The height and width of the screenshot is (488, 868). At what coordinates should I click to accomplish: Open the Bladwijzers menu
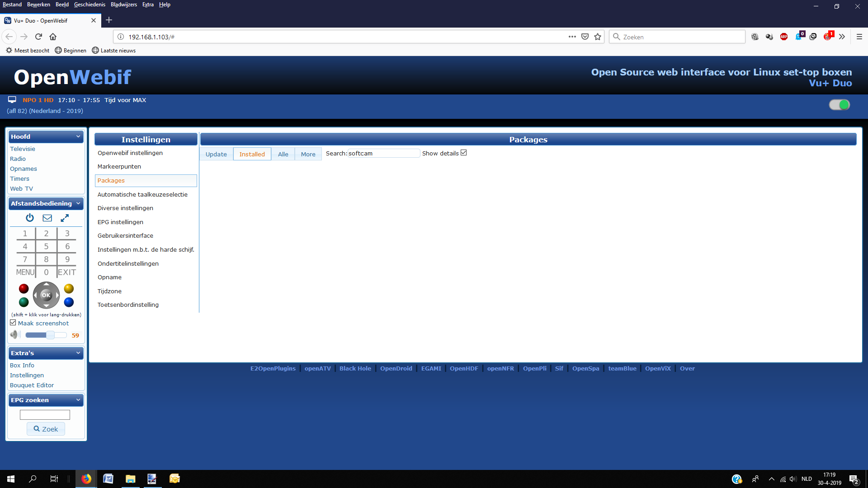pyautogui.click(x=124, y=5)
